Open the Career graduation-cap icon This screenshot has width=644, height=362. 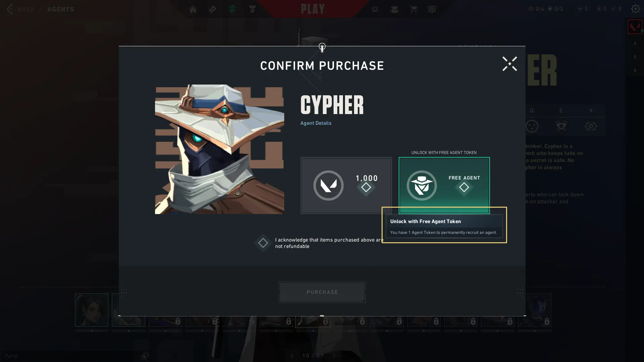pos(394,9)
